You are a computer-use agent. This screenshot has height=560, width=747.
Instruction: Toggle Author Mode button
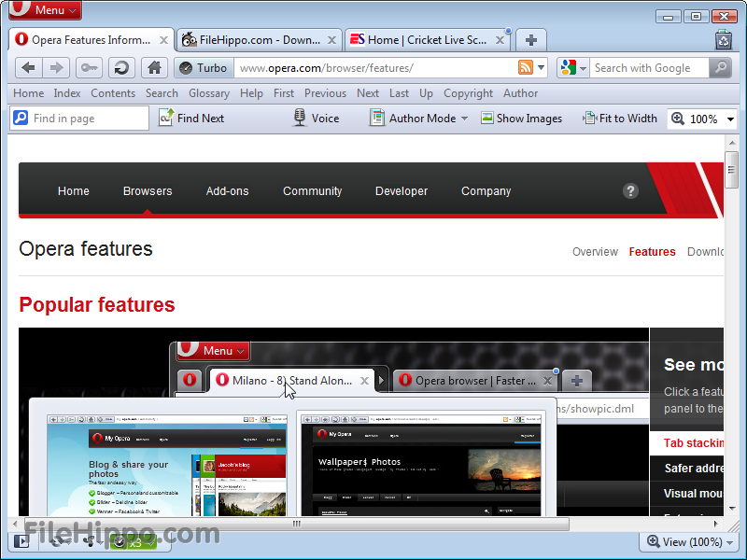[413, 119]
